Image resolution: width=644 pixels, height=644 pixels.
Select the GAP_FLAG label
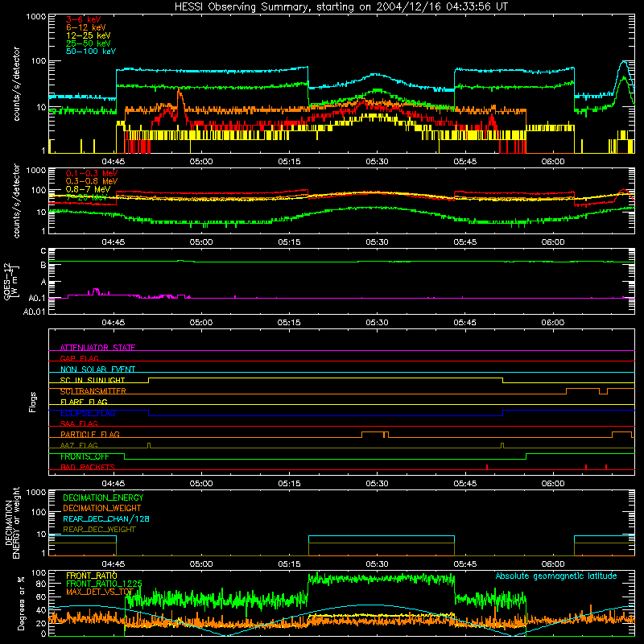[79, 358]
